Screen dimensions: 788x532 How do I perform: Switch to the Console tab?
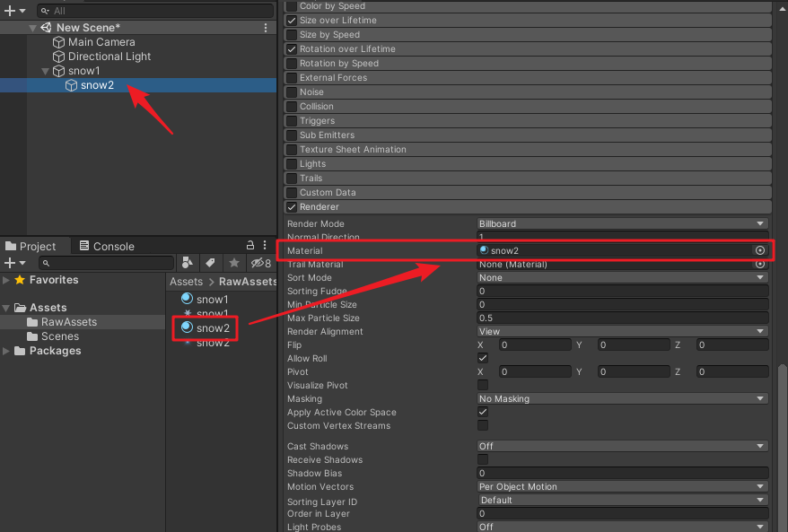pyautogui.click(x=107, y=246)
